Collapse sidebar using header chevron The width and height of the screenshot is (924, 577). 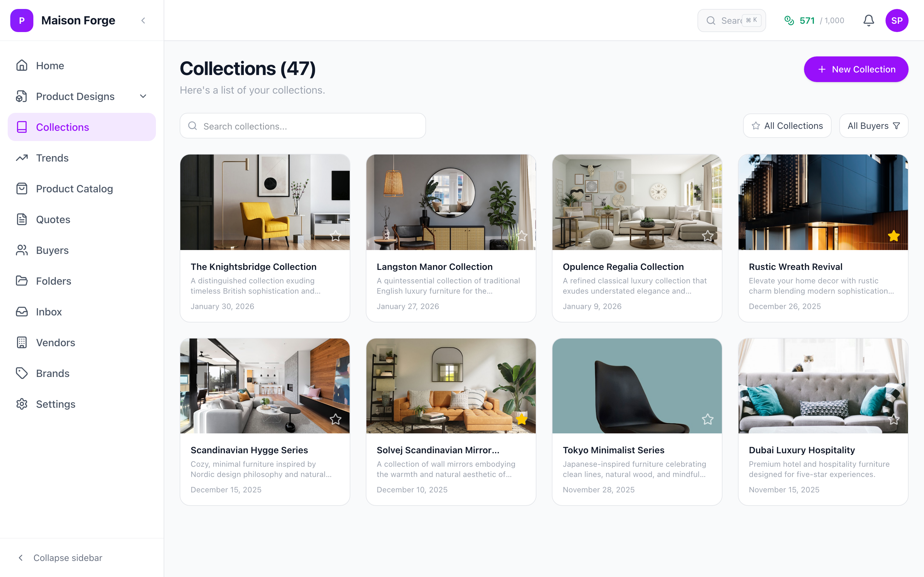pos(143,21)
